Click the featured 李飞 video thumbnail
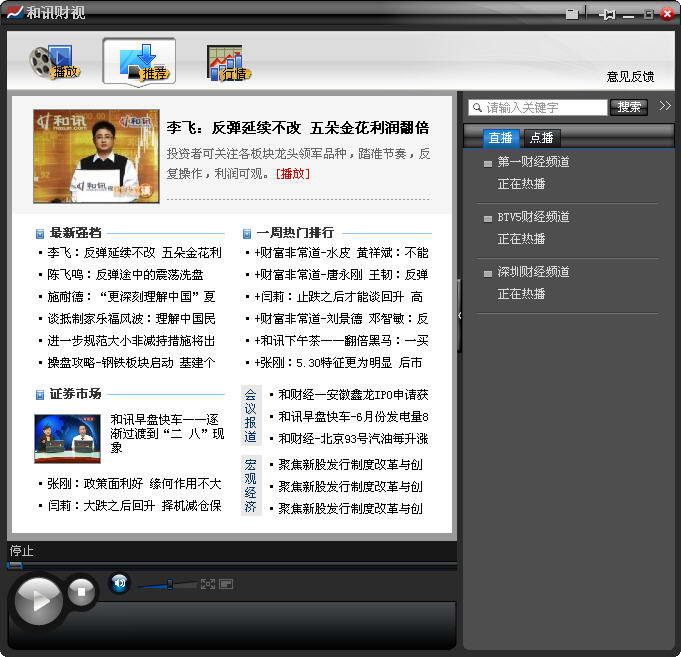Image resolution: width=681 pixels, height=657 pixels. click(x=96, y=156)
